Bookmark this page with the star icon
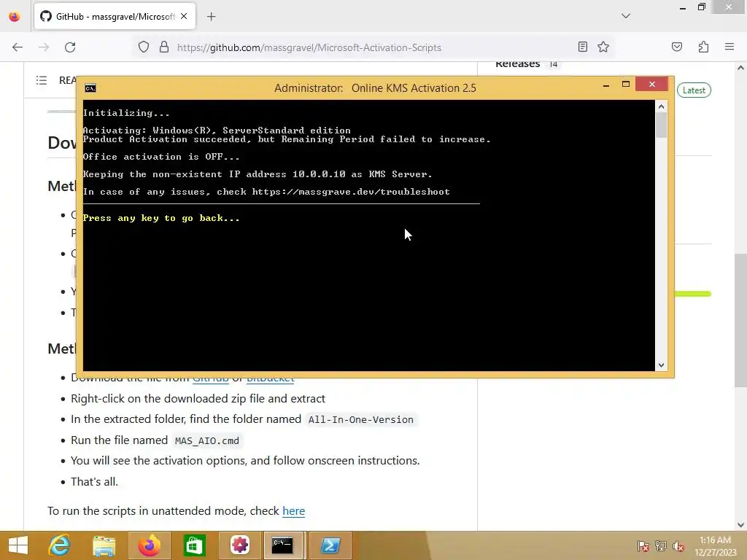 [x=603, y=47]
